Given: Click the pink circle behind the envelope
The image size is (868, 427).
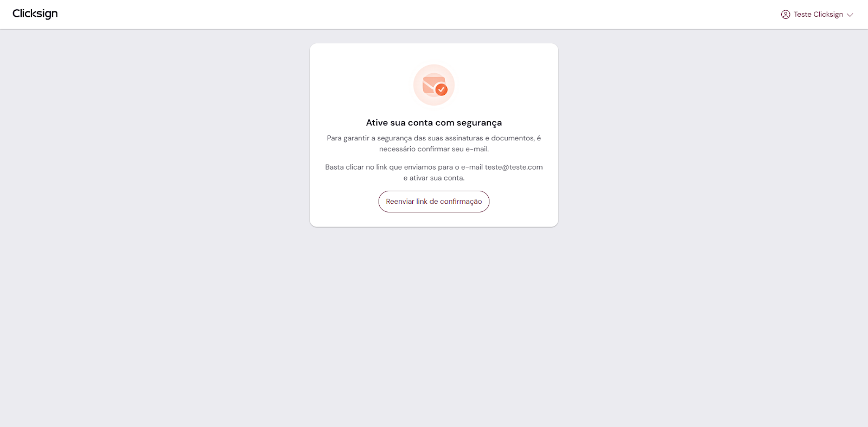Looking at the screenshot, I should 434,85.
